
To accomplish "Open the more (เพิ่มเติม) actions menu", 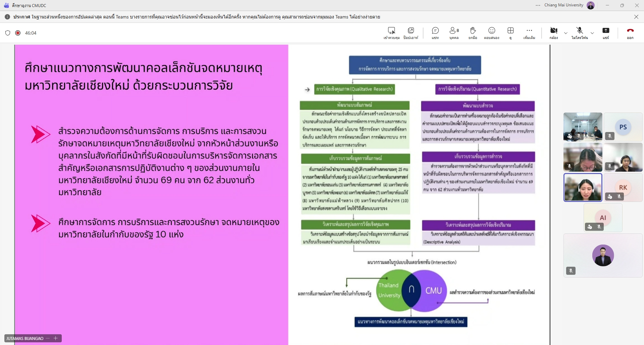I will click(x=529, y=33).
